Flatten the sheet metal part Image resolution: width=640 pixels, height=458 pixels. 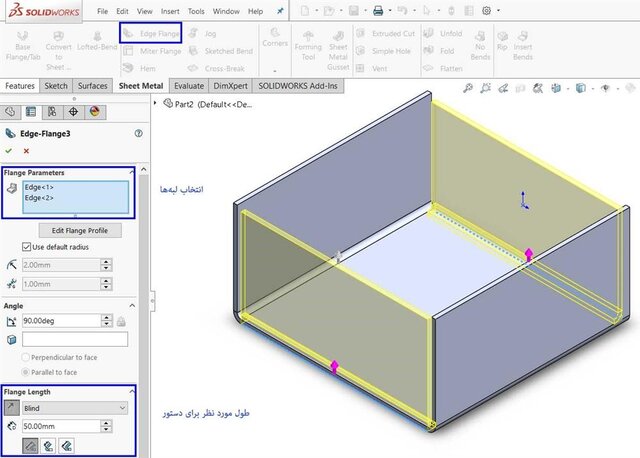tap(443, 68)
